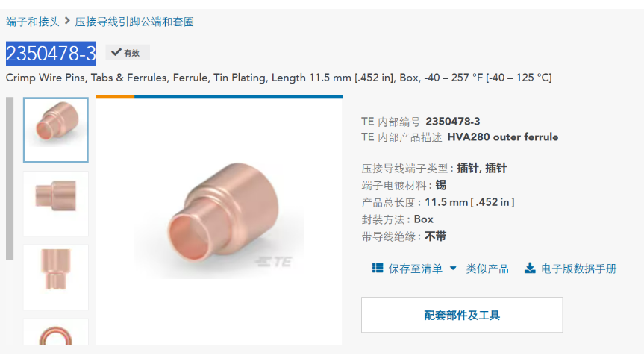644x364 pixels.
Task: Expand the 保存至清单 dropdown arrow
Action: click(x=453, y=269)
